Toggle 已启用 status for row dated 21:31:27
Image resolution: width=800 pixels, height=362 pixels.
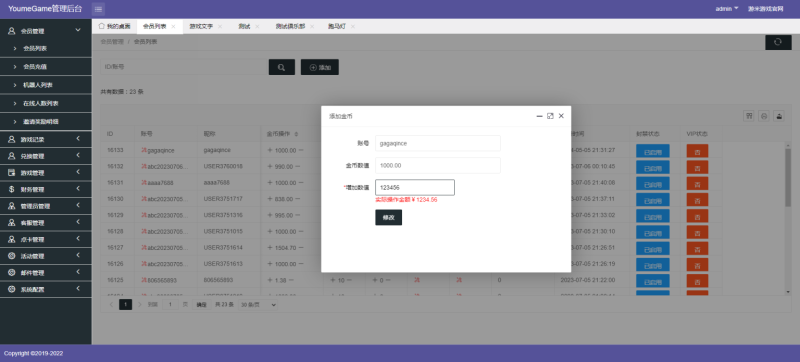(x=653, y=151)
